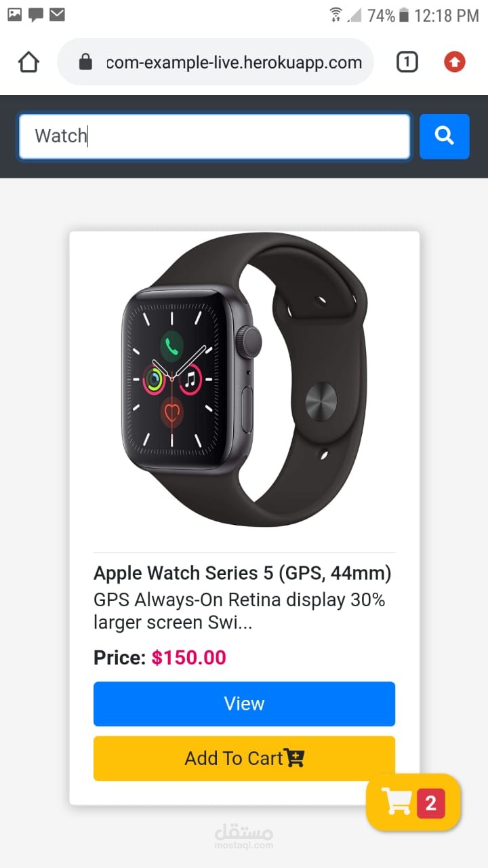Screen dimensions: 488x868
Task: Tap the $150.00 price text
Action: 189,658
